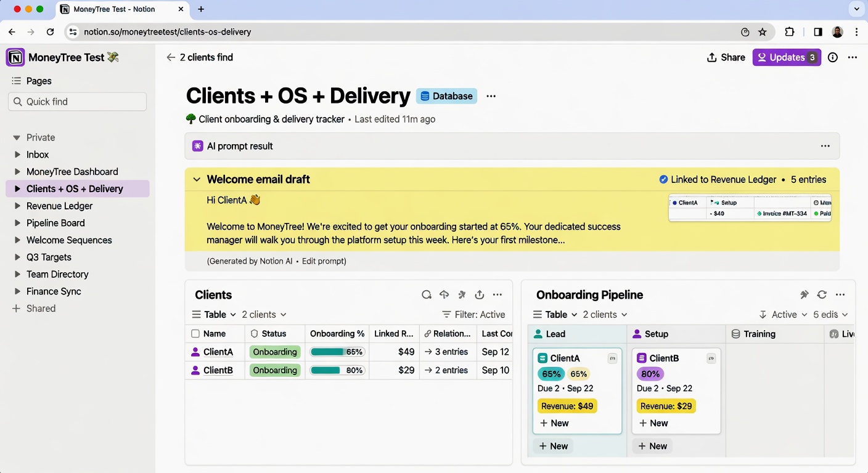This screenshot has height=473, width=868.
Task: Click the cloud upload icon in Clients panel
Action: (444, 295)
